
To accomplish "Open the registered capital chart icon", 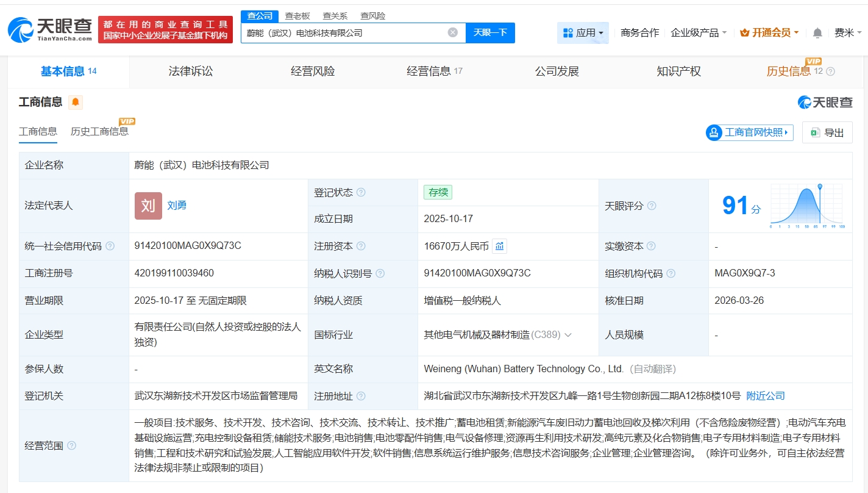I will click(499, 246).
